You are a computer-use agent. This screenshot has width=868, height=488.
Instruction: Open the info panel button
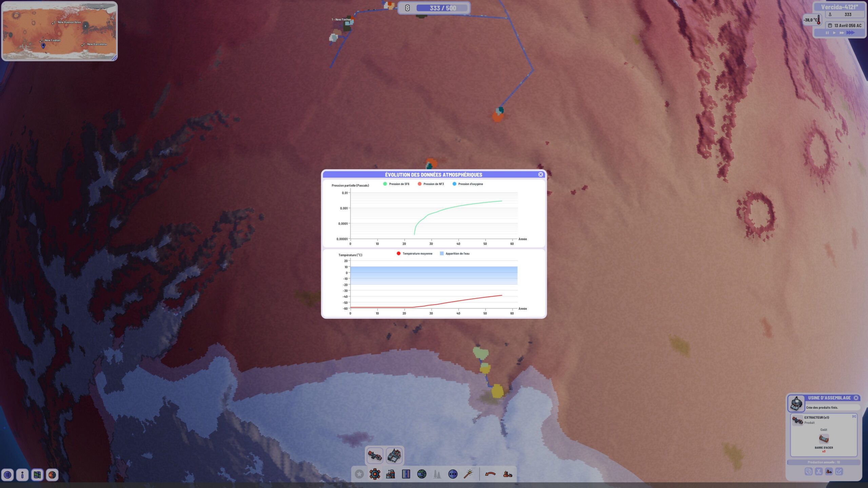(22, 475)
